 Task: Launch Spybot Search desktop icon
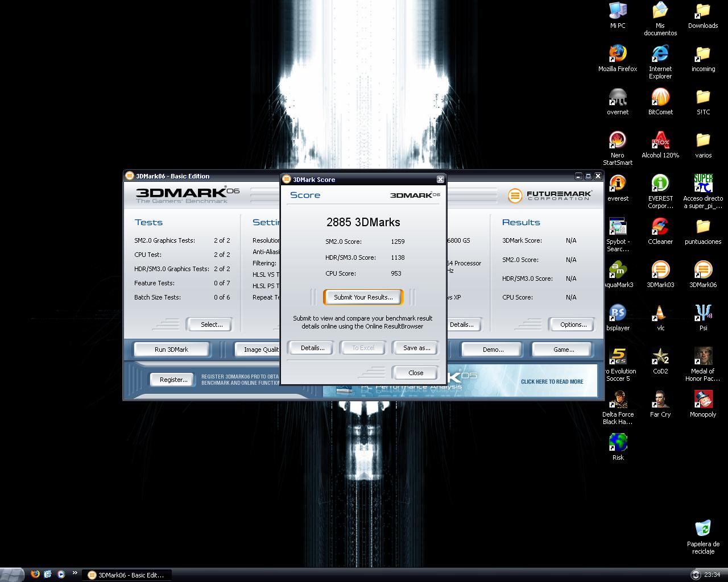[x=618, y=234]
